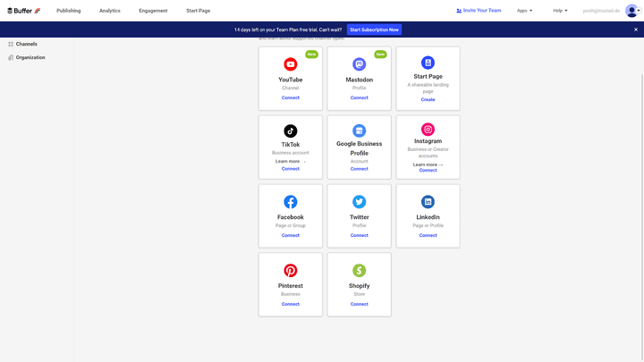Viewport: 644px width, 362px height.
Task: Open the Engagement tab
Action: (x=153, y=11)
